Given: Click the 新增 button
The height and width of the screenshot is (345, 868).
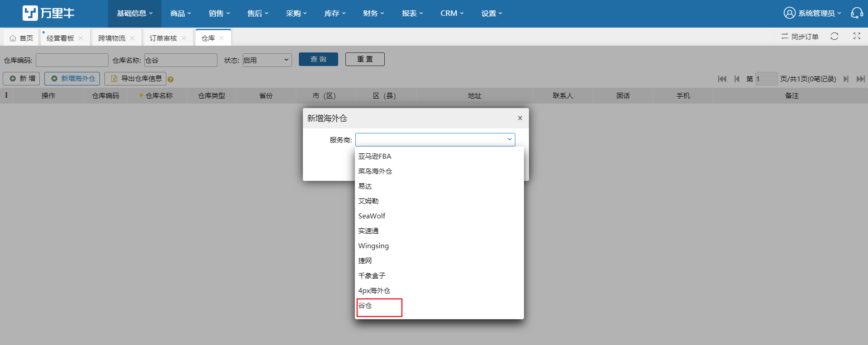Looking at the screenshot, I should (x=22, y=79).
